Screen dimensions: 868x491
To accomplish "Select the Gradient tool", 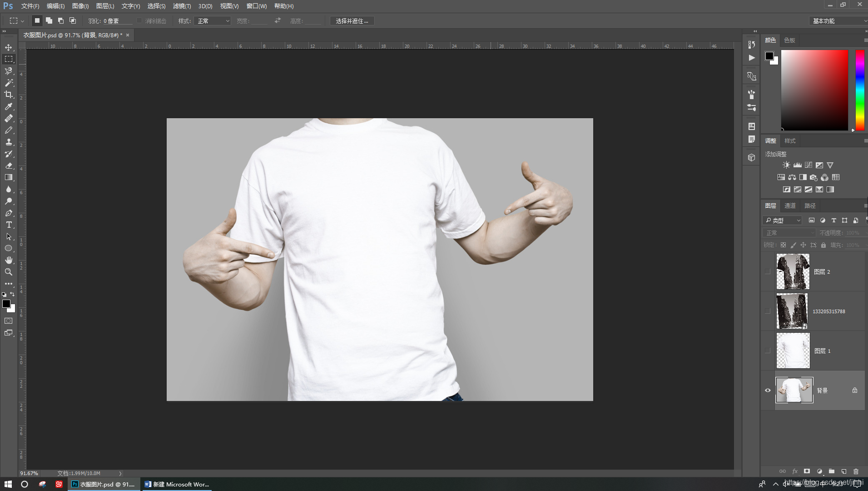I will 9,177.
